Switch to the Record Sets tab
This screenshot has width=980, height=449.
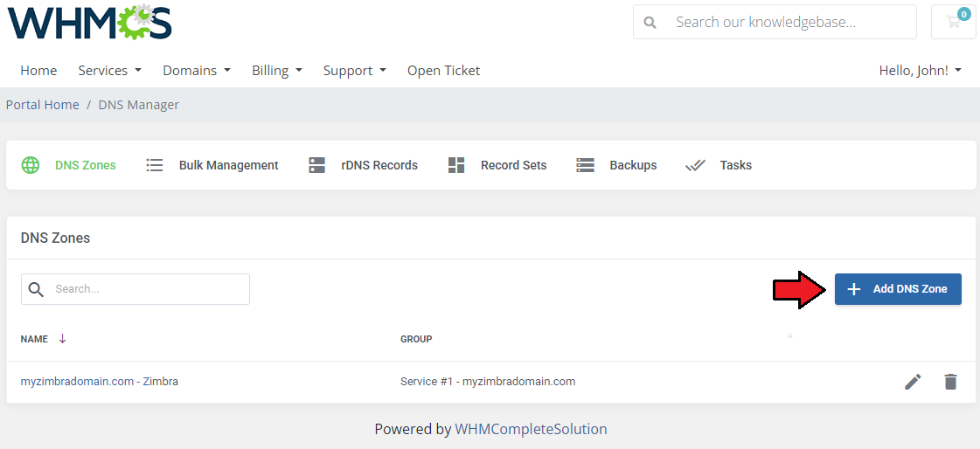point(497,165)
